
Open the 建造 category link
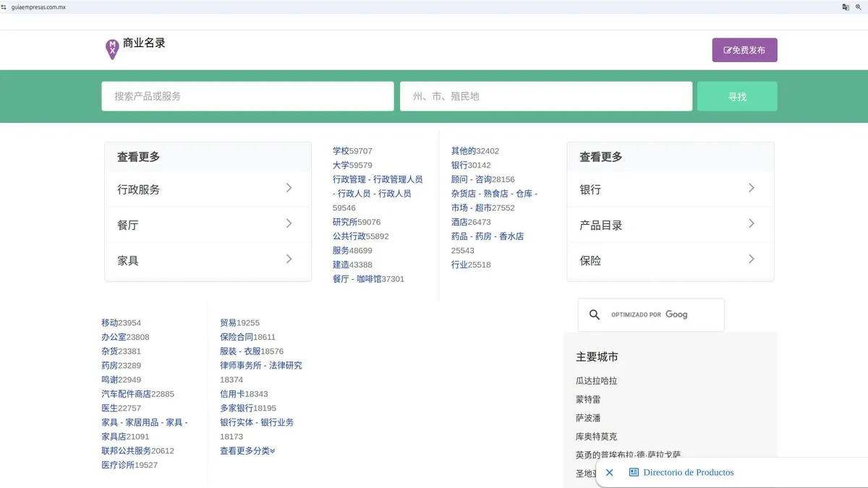(341, 265)
